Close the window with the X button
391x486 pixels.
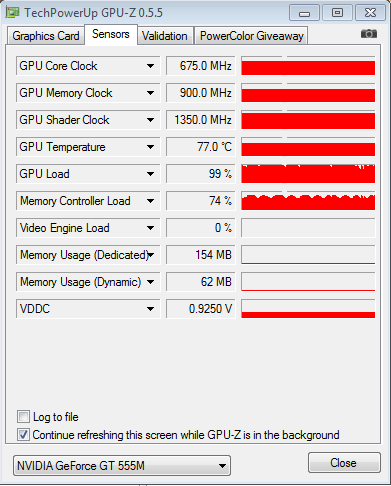[370, 13]
